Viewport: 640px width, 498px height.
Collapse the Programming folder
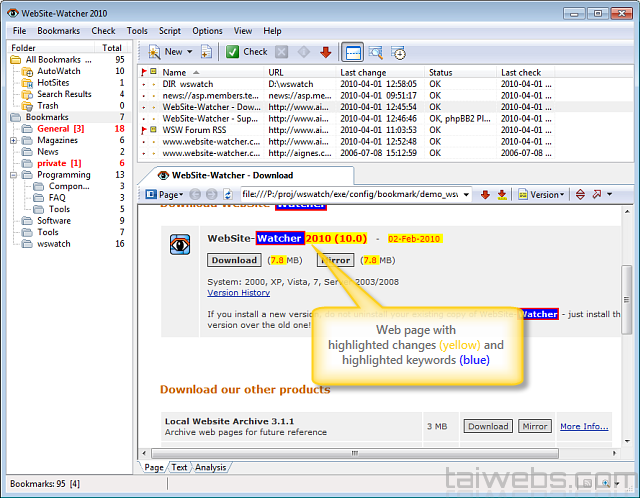tap(14, 175)
